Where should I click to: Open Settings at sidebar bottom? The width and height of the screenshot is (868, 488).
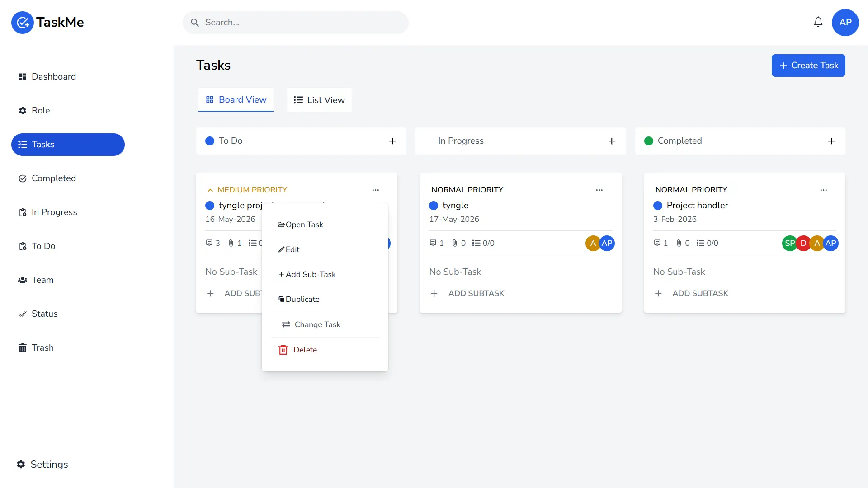coord(42,465)
